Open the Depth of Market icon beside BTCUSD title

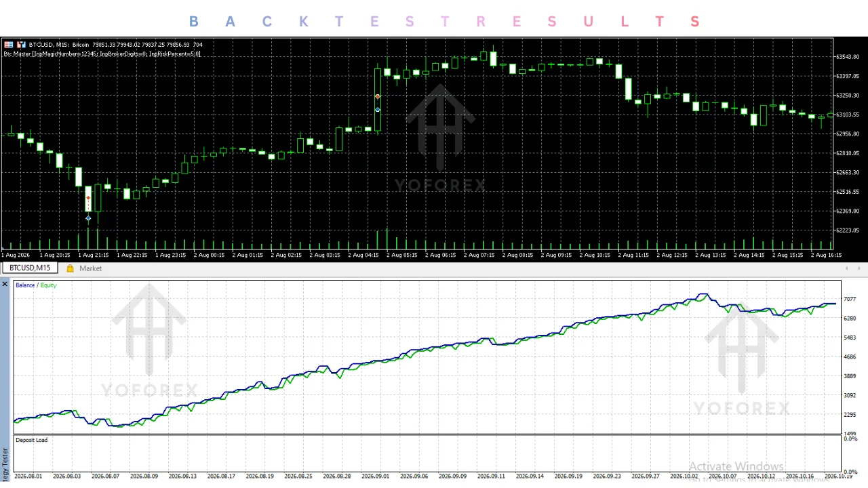[x=21, y=45]
